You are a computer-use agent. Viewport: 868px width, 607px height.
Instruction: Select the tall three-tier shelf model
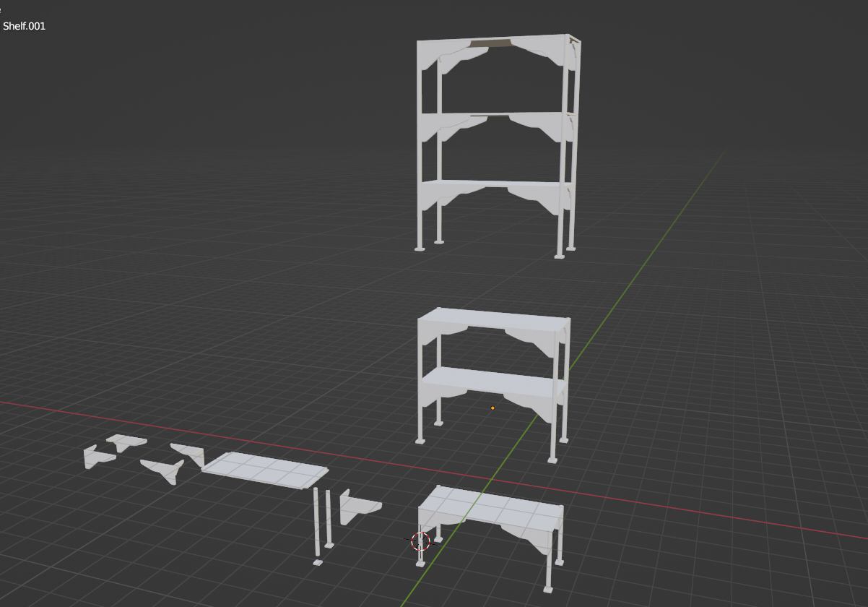pos(498,146)
